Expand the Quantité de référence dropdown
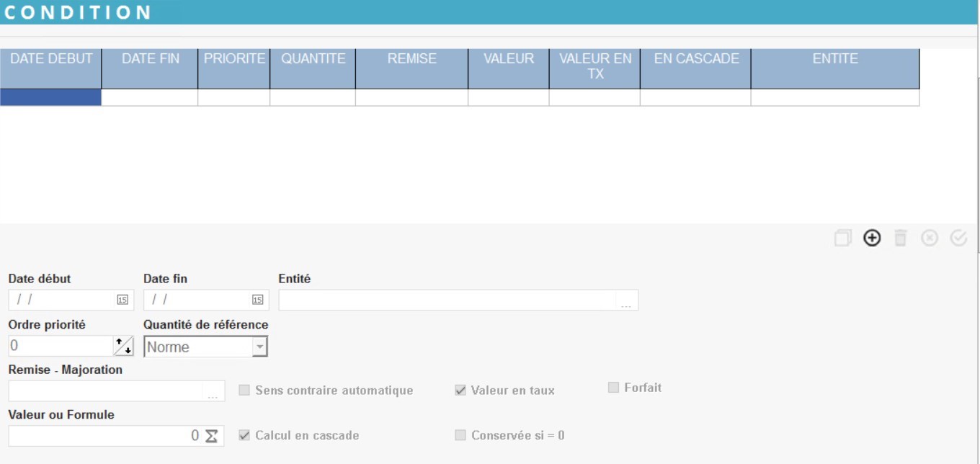 pos(259,347)
